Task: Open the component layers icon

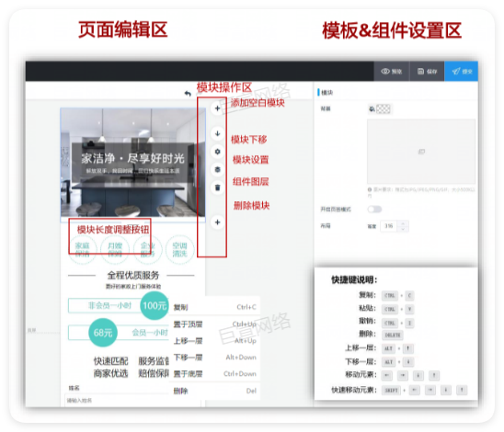Action: tap(217, 169)
